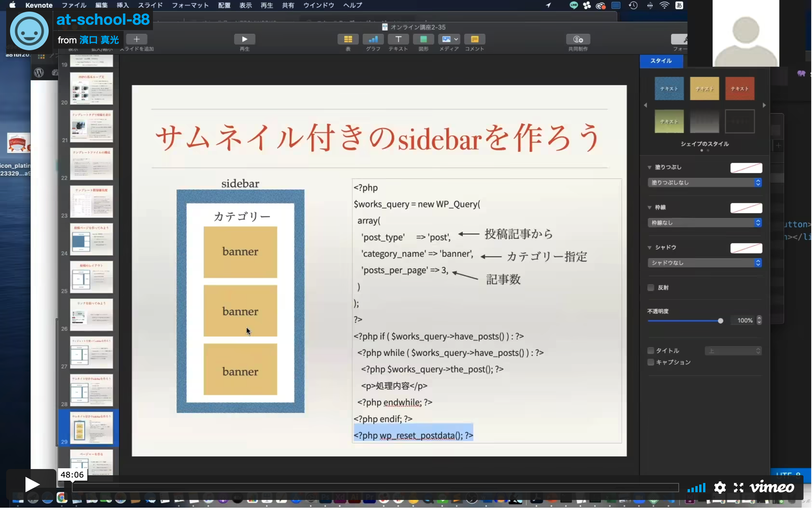Click the slide title サムネイル付きのsidebarを作ろう

click(x=378, y=138)
